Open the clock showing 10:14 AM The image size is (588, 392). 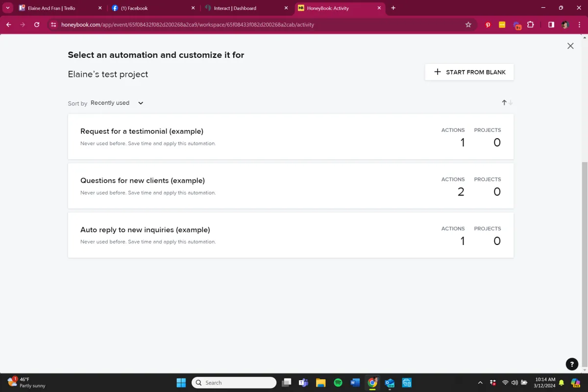click(x=545, y=383)
